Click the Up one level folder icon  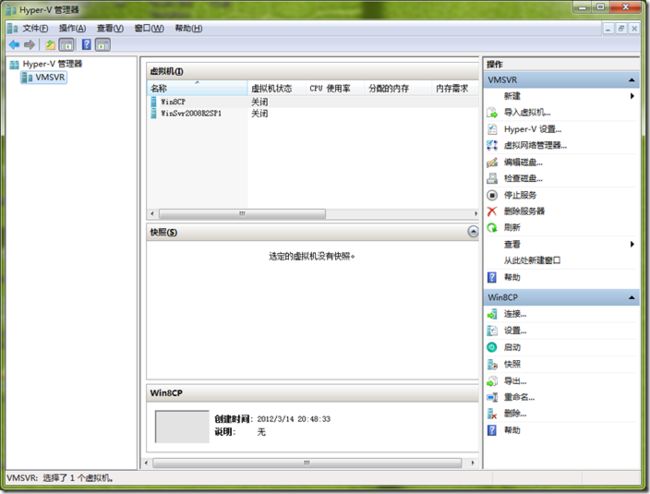[51, 45]
